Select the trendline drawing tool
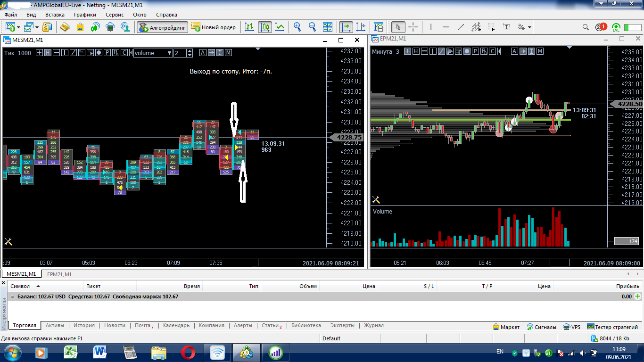Image resolution: width=644 pixels, height=362 pixels. 461,27
